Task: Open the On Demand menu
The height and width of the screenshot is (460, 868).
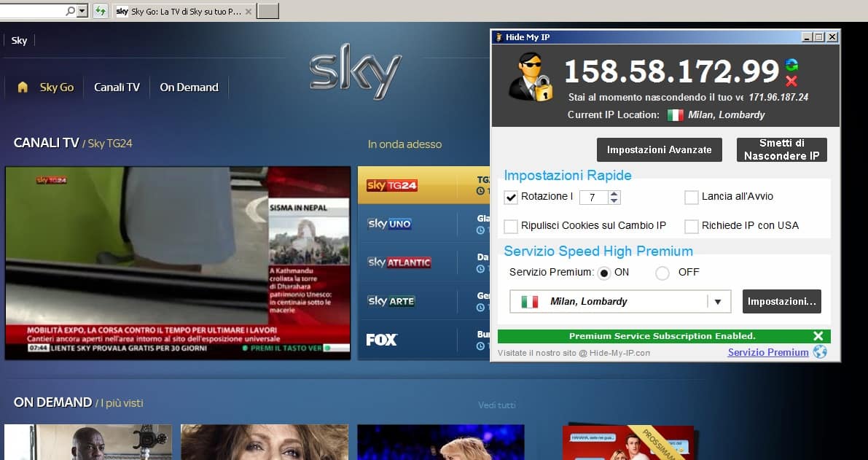Action: tap(189, 87)
